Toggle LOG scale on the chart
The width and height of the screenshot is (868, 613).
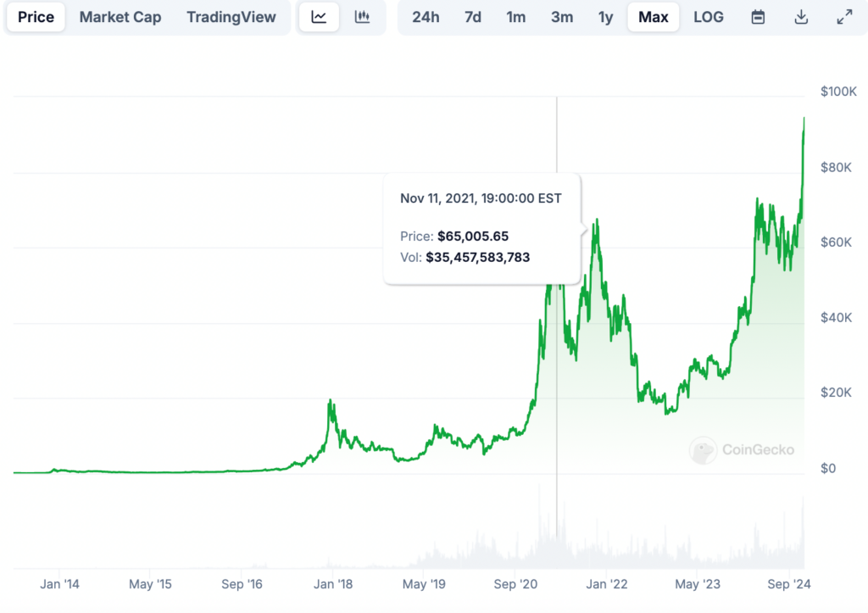[709, 17]
